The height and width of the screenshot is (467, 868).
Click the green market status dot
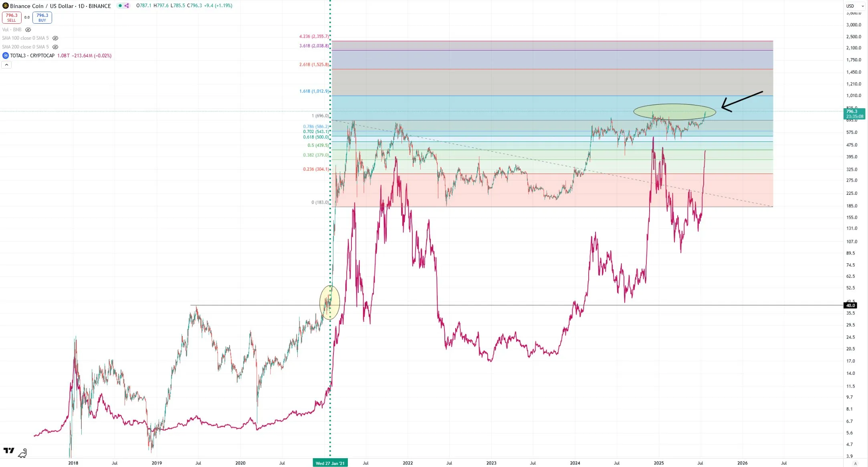[x=119, y=6]
